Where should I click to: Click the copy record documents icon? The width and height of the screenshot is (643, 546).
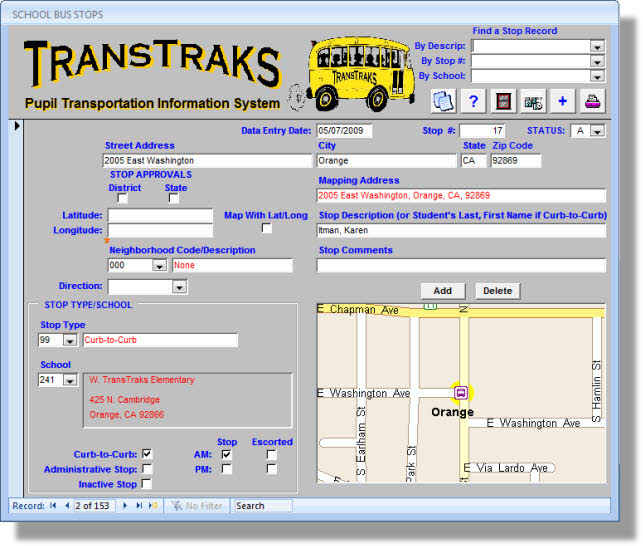click(443, 100)
